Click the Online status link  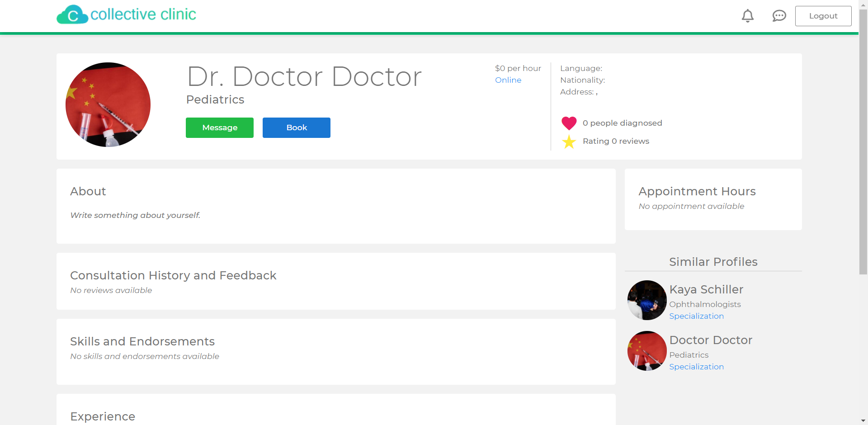point(508,80)
